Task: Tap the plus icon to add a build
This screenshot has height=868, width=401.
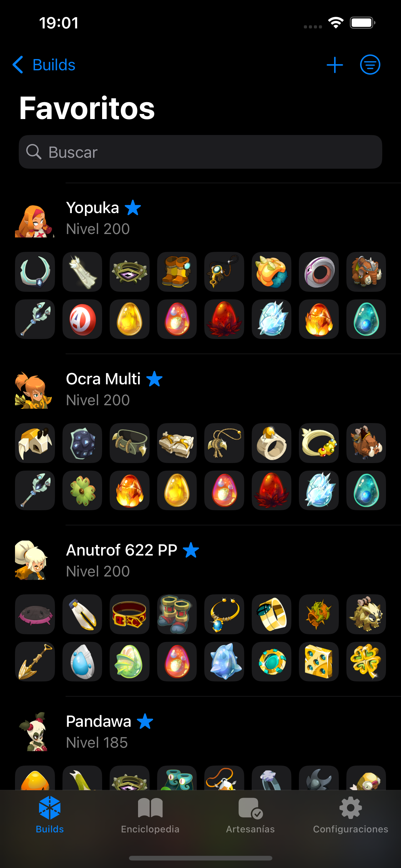Action: (x=335, y=65)
